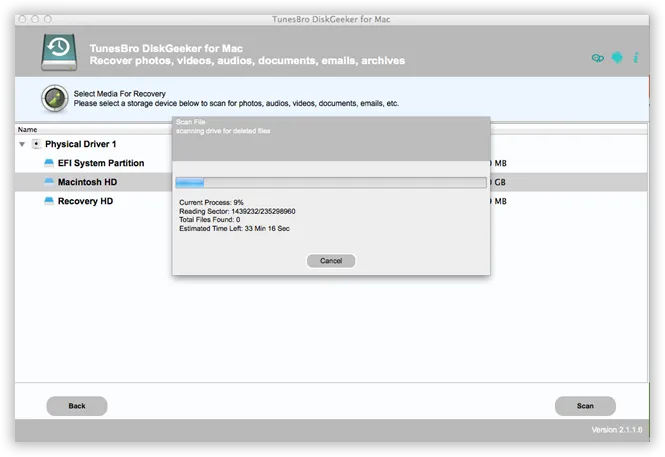This screenshot has width=665, height=457.
Task: Click the Version 2.1.1.6 label
Action: pyautogui.click(x=617, y=430)
